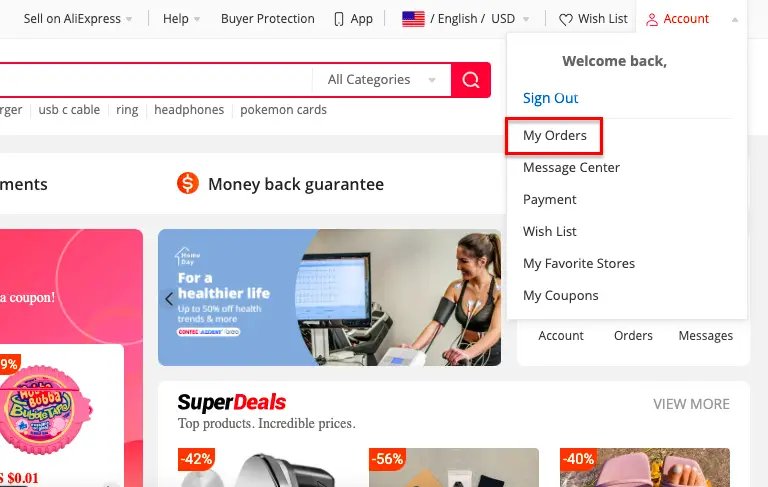Click the US flag icon

(x=413, y=19)
